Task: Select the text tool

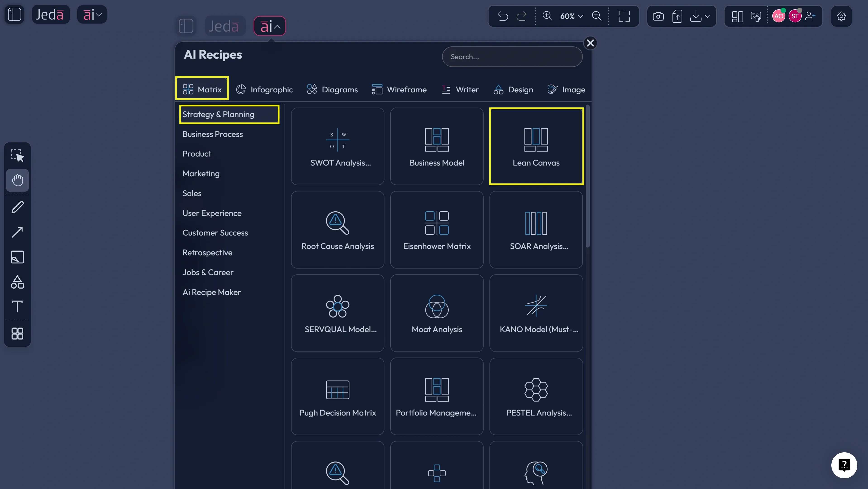Action: click(17, 306)
